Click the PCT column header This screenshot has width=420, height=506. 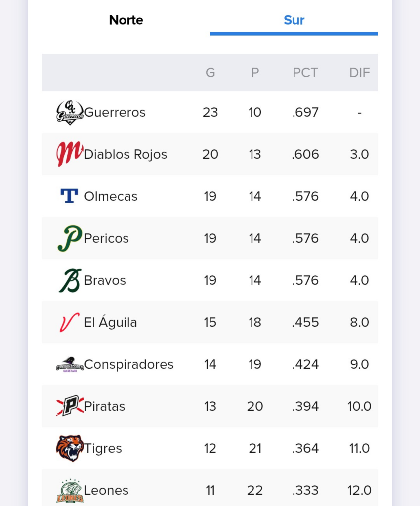point(305,73)
